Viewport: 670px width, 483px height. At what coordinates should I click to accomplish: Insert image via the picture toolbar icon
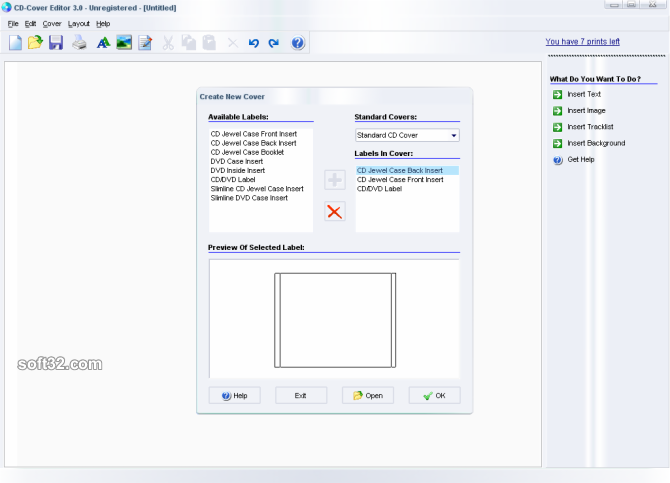124,43
